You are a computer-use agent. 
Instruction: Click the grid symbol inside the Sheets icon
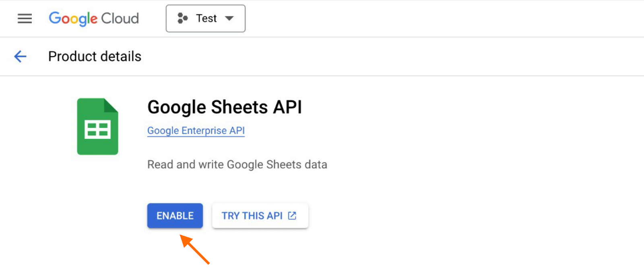click(x=97, y=130)
